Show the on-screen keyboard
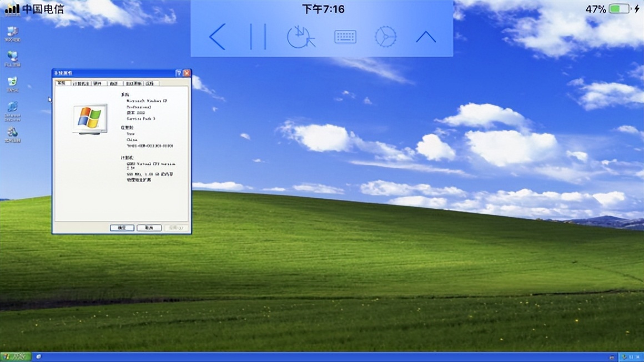644x362 pixels. tap(345, 37)
